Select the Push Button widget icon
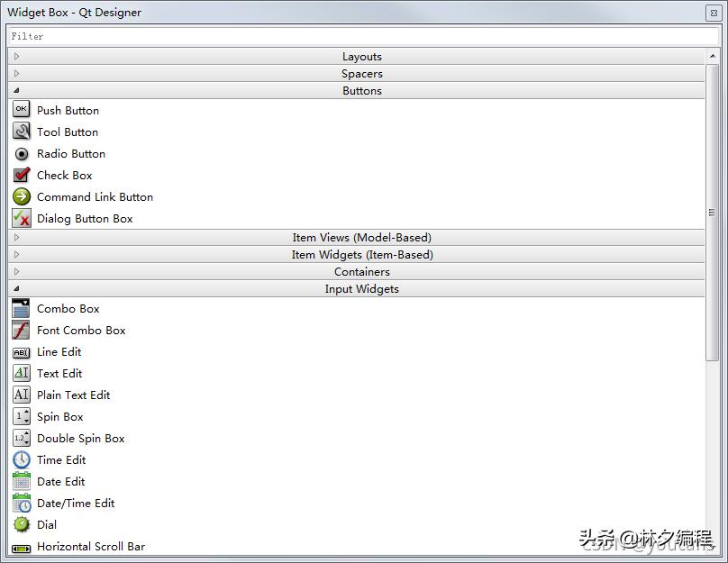The height and width of the screenshot is (563, 728). pos(22,110)
